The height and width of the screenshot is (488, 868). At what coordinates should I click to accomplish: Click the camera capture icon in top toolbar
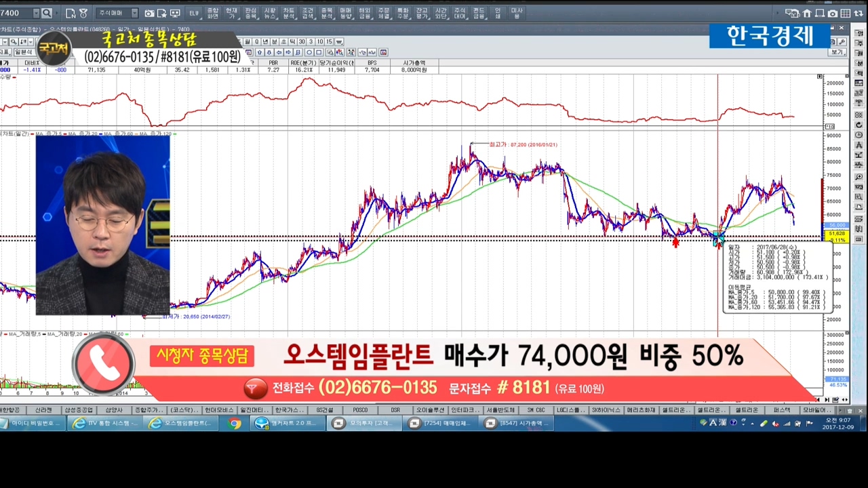pyautogui.click(x=150, y=13)
